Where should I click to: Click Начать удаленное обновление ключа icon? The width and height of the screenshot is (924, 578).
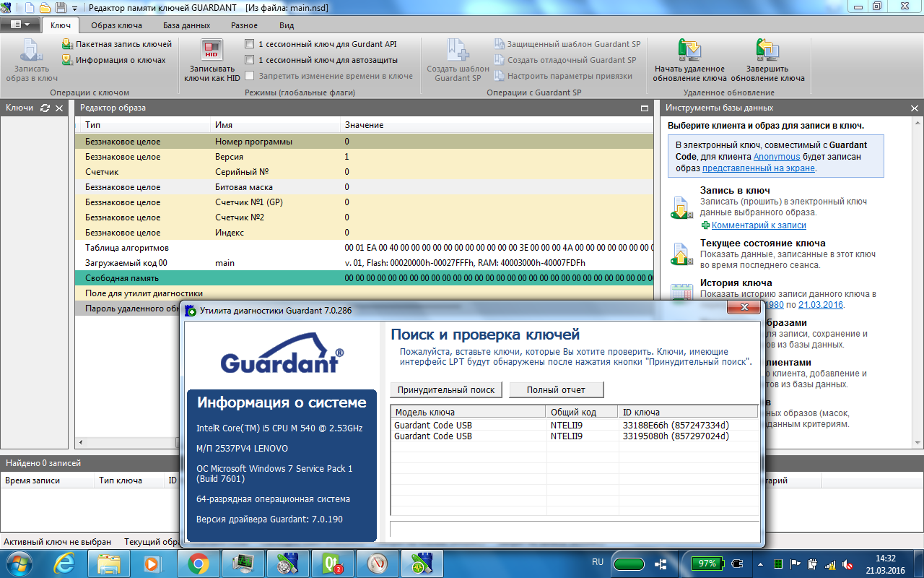coord(690,50)
